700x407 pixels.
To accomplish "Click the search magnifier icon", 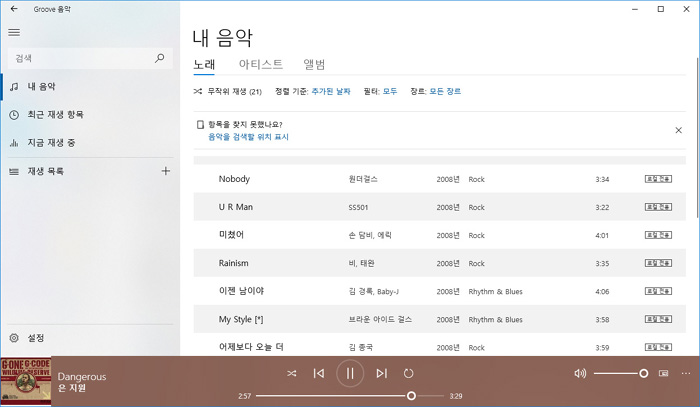I will (x=159, y=58).
